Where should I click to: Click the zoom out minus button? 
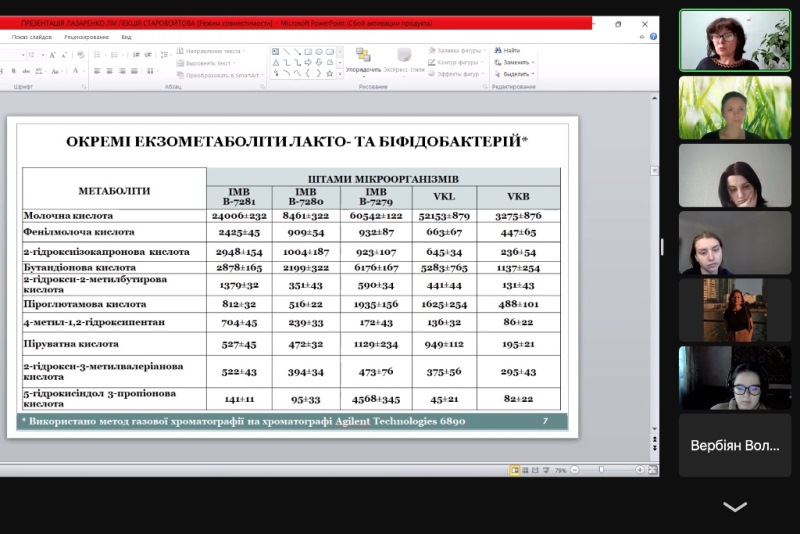pos(575,470)
